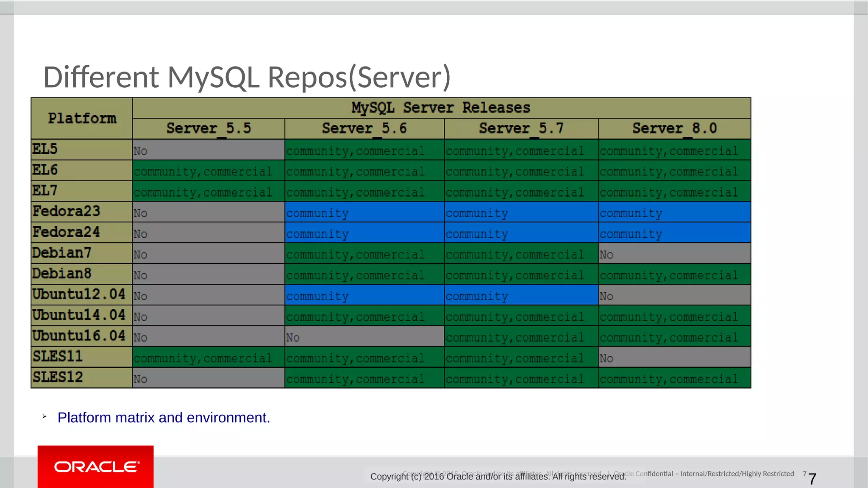Click the 'Server_5.5' column header

pos(209,128)
